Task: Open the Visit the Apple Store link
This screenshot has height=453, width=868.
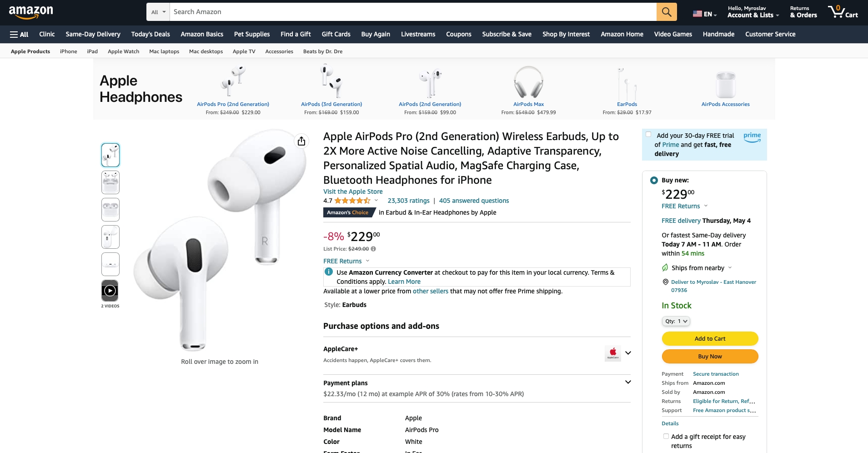Action: pyautogui.click(x=353, y=191)
